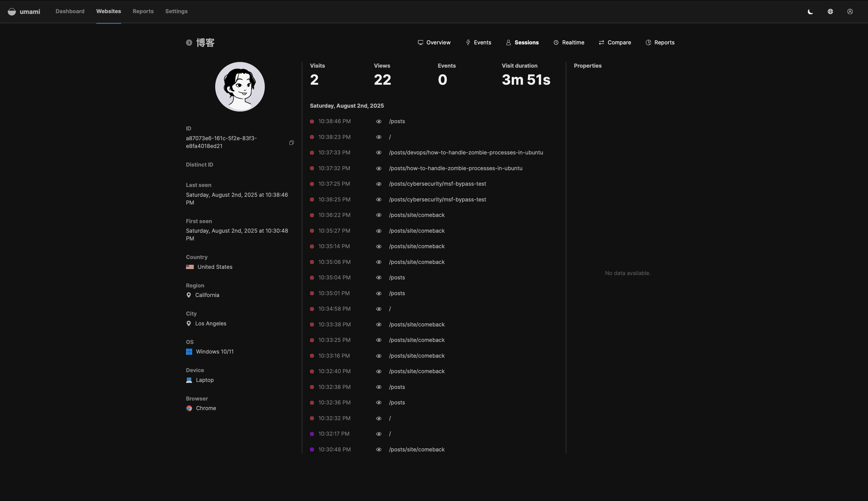Screen dimensions: 868x501
Task: Click the Windows 10/11 OS icon
Action: pyautogui.click(x=189, y=352)
